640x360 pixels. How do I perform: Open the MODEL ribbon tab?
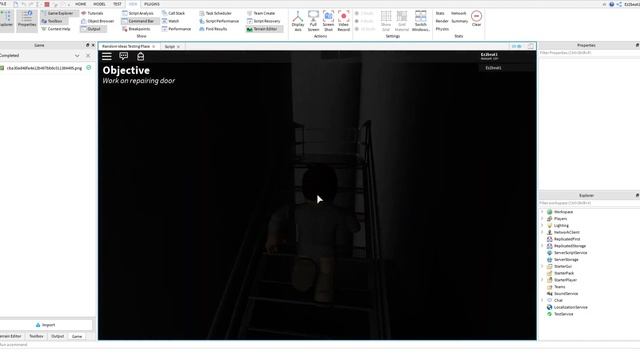click(99, 4)
